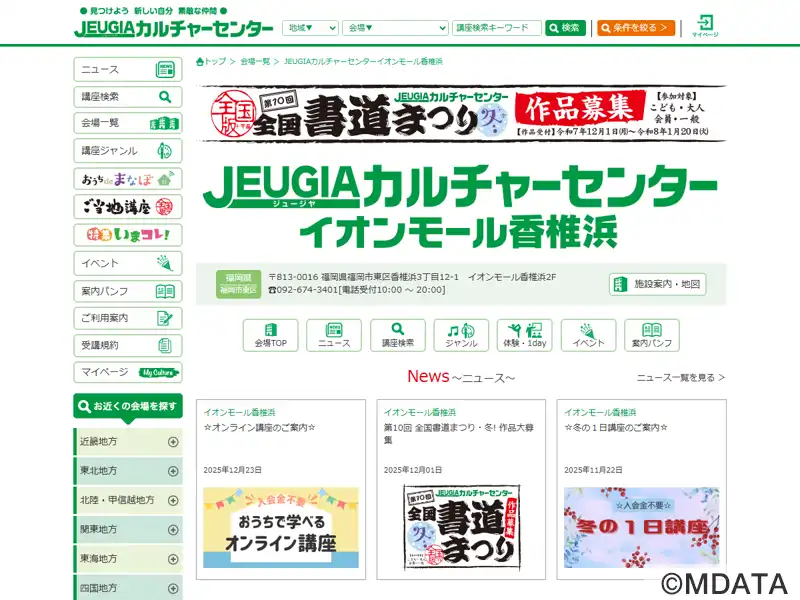Expand 北陸・甲信越地方 region plus icon
This screenshot has height=600, width=800.
point(173,501)
